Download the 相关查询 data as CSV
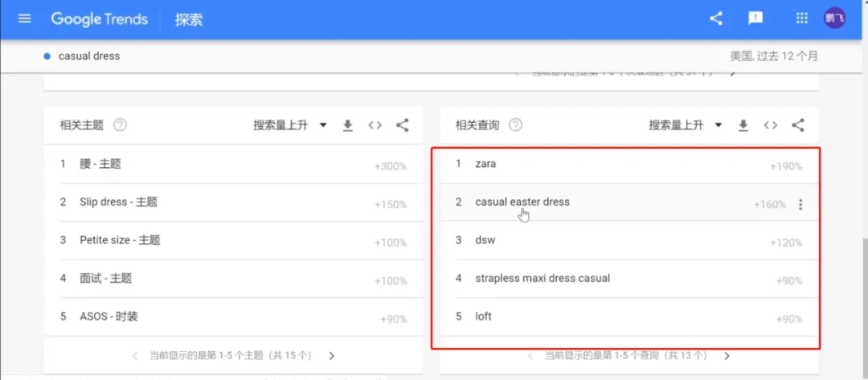 pyautogui.click(x=743, y=125)
